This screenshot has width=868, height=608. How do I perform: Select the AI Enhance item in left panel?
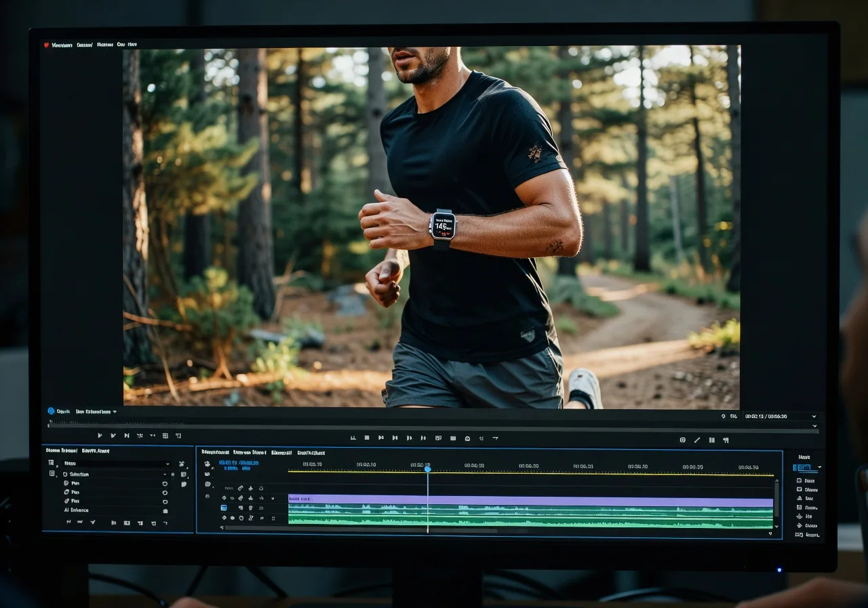click(76, 510)
